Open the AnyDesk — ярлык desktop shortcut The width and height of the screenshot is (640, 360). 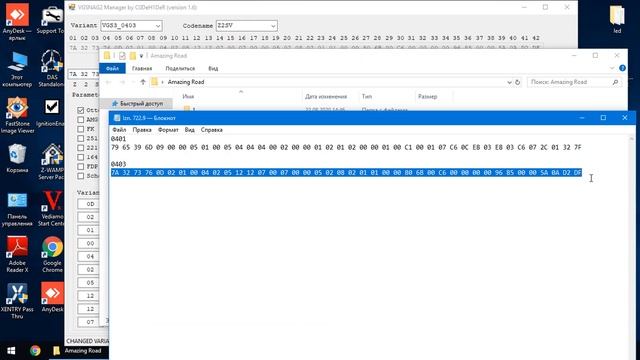17,21
